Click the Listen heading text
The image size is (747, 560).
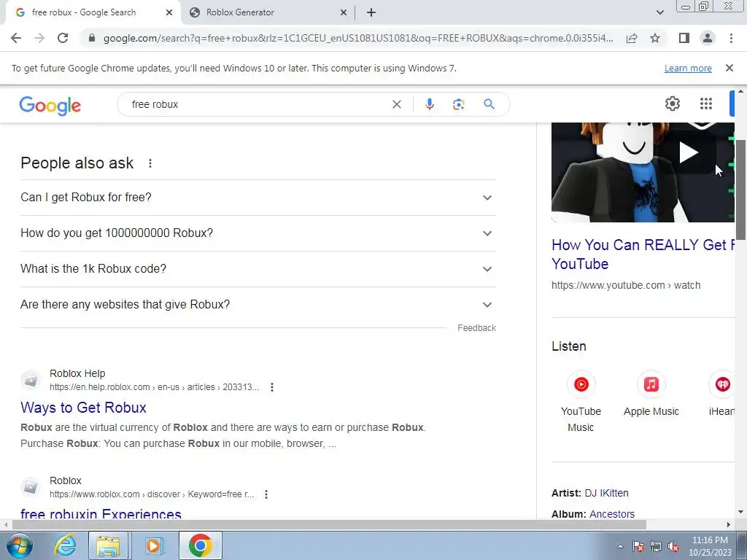tap(569, 346)
